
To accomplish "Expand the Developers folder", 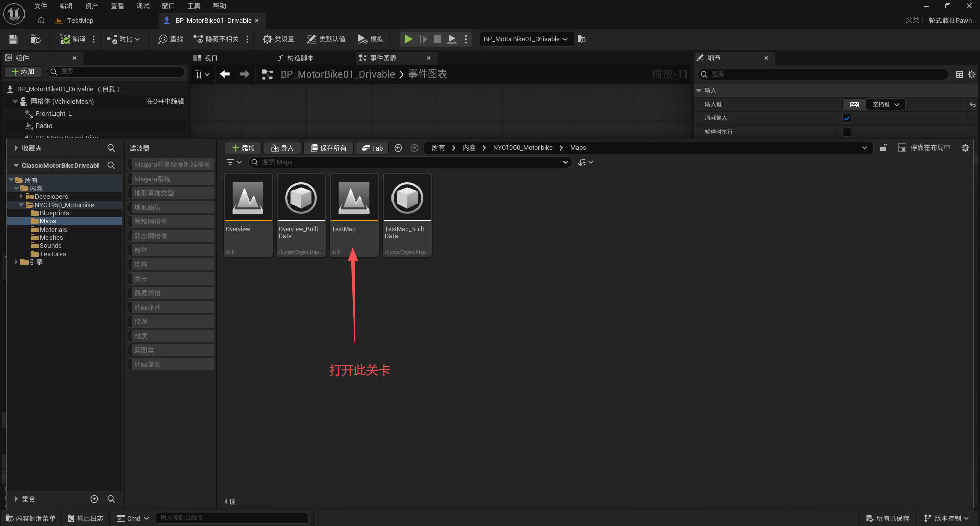I will pos(21,197).
